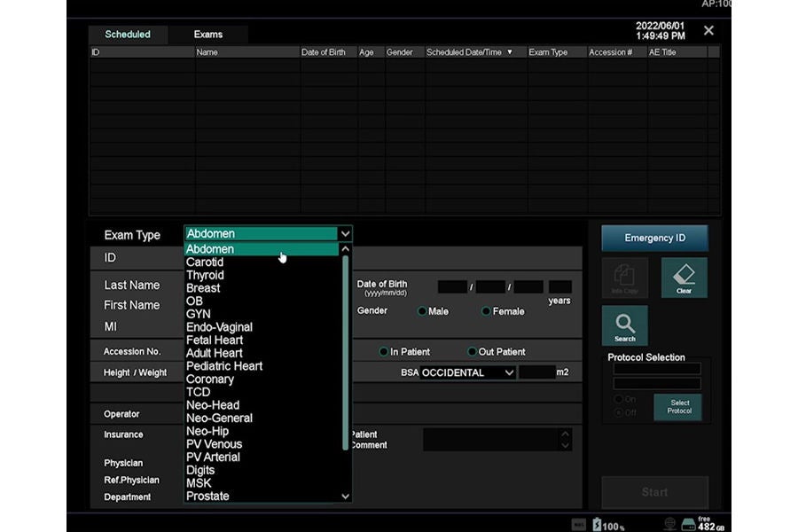Click the network status icon in the status bar

(669, 524)
